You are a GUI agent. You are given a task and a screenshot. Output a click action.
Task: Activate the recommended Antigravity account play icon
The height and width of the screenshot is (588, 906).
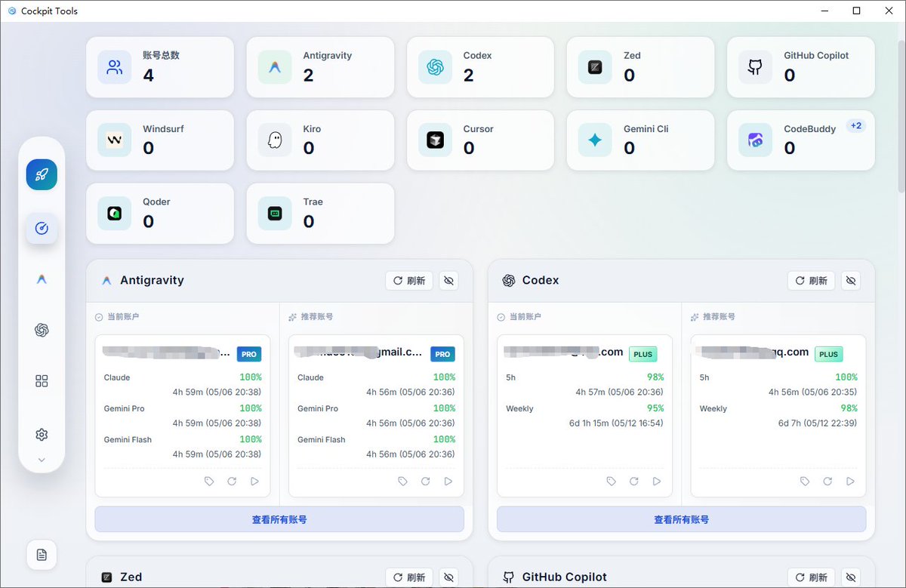click(x=448, y=482)
